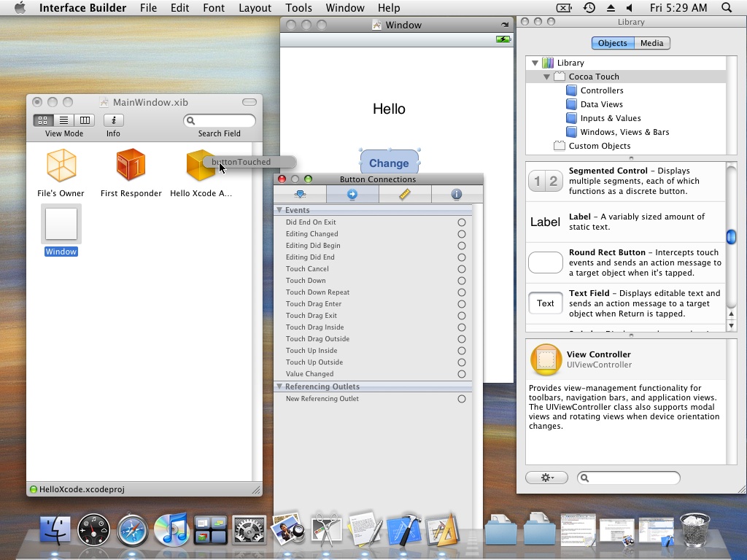Image resolution: width=747 pixels, height=560 pixels.
Task: Switch to the Objects tab in Library
Action: tap(613, 43)
